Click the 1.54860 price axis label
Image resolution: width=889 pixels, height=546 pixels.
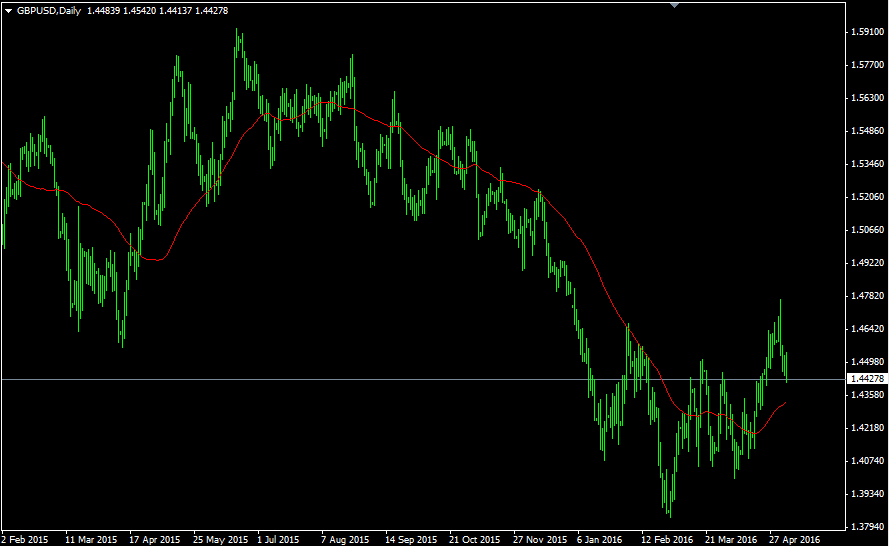tap(867, 131)
